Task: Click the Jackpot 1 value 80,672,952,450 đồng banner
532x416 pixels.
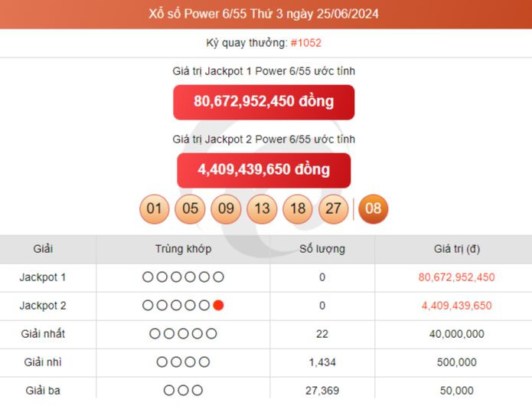Action: (264, 102)
